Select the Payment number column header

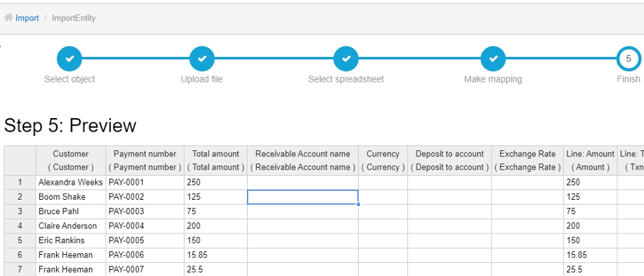(x=145, y=161)
